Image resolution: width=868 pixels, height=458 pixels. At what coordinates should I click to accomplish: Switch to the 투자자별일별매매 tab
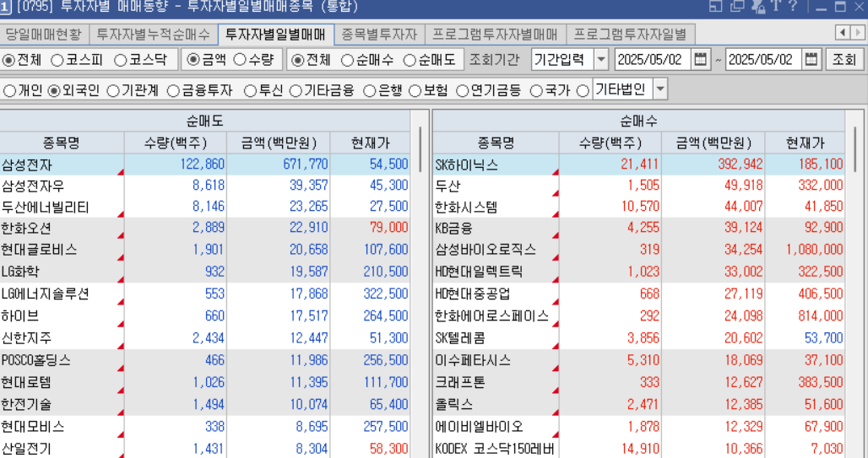pos(275,35)
